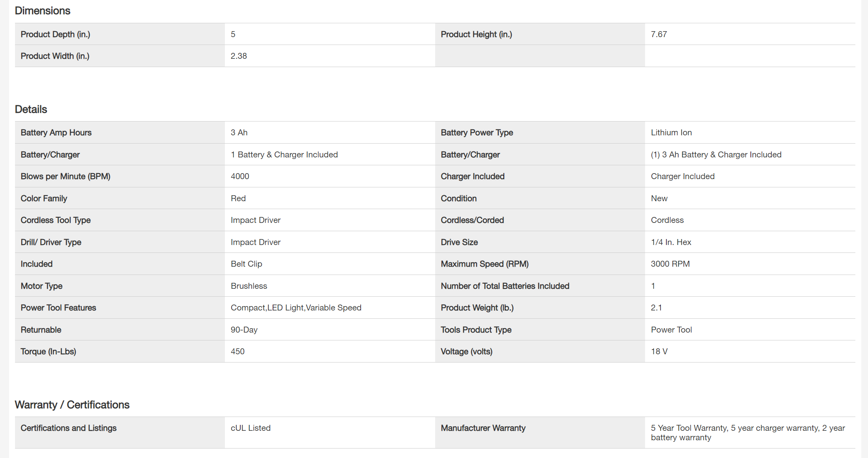Select the Lithium Ion value

click(x=671, y=133)
